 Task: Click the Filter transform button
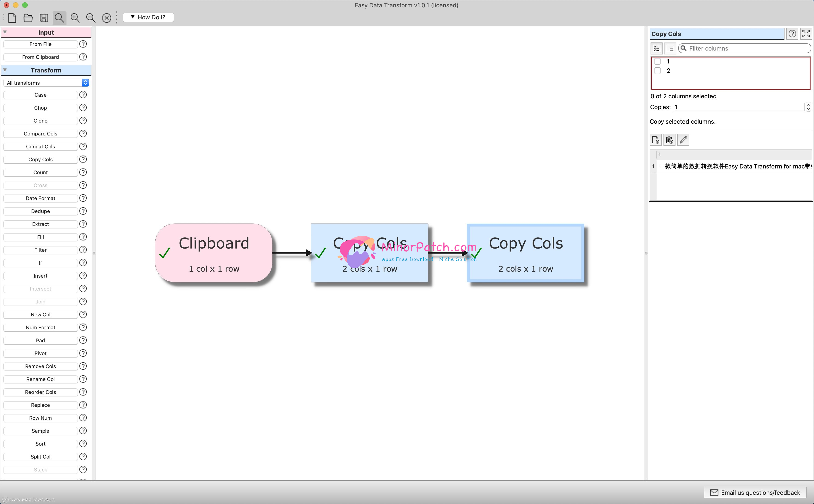pos(40,250)
